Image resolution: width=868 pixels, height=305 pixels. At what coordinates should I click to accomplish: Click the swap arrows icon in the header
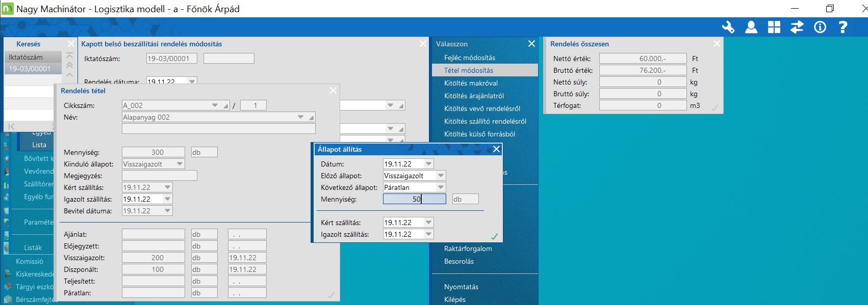coord(797,27)
